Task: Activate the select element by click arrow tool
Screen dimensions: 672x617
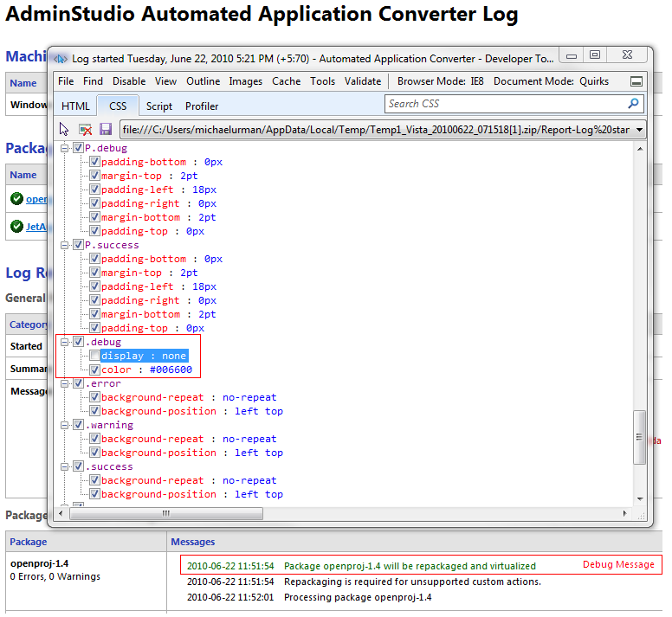Action: (64, 130)
